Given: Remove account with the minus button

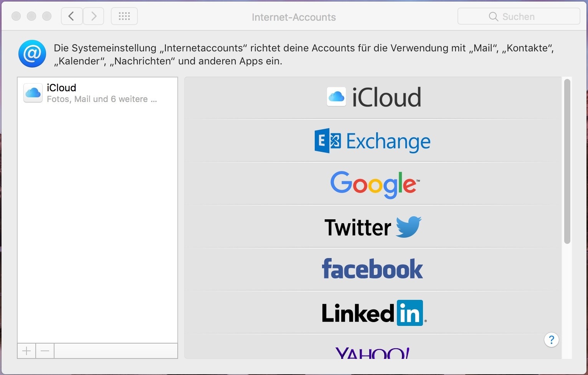Looking at the screenshot, I should click(x=45, y=351).
